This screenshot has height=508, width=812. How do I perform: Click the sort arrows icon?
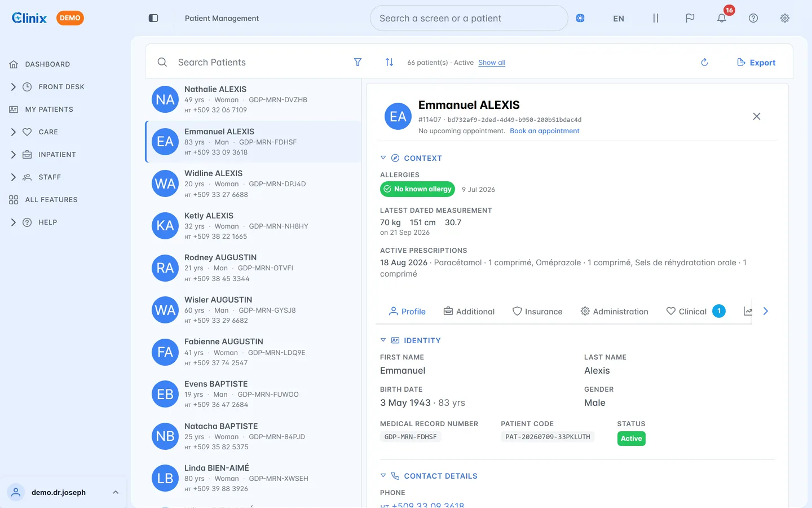(389, 62)
